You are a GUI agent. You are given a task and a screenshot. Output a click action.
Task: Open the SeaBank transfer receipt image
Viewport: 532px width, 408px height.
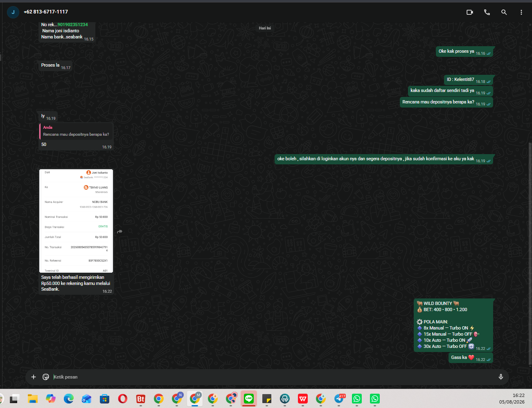(76, 221)
